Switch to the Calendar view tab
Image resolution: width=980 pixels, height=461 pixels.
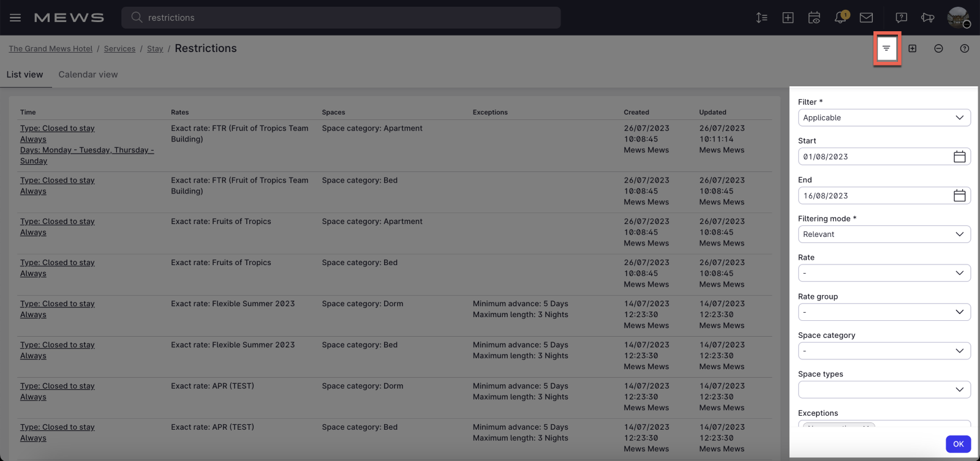pyautogui.click(x=88, y=75)
